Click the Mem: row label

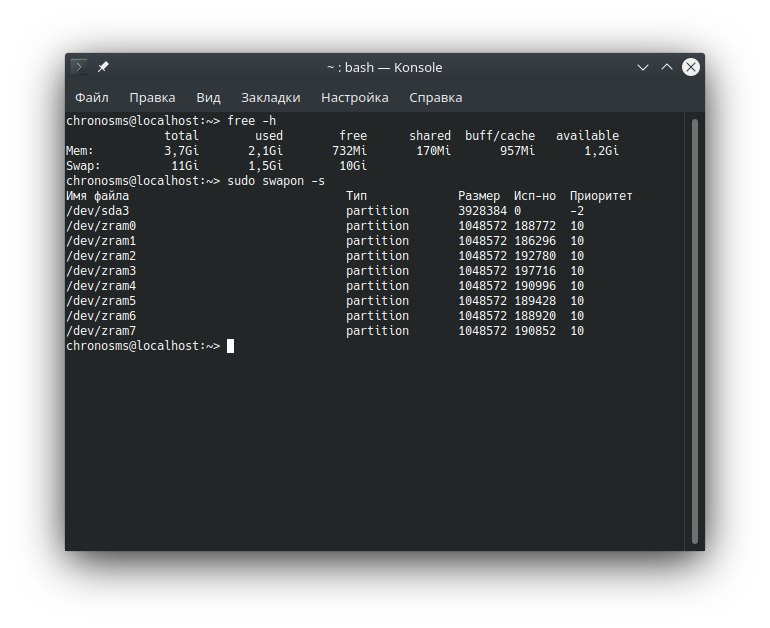[x=80, y=151]
